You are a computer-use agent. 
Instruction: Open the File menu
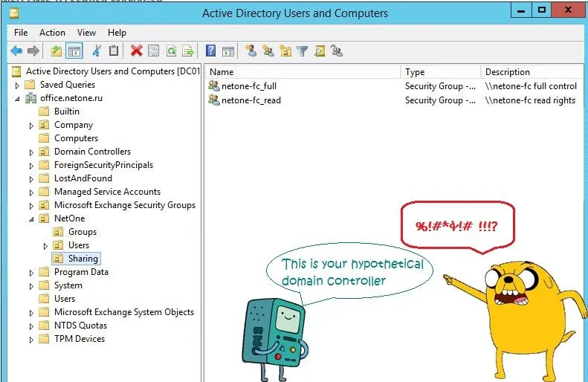21,33
